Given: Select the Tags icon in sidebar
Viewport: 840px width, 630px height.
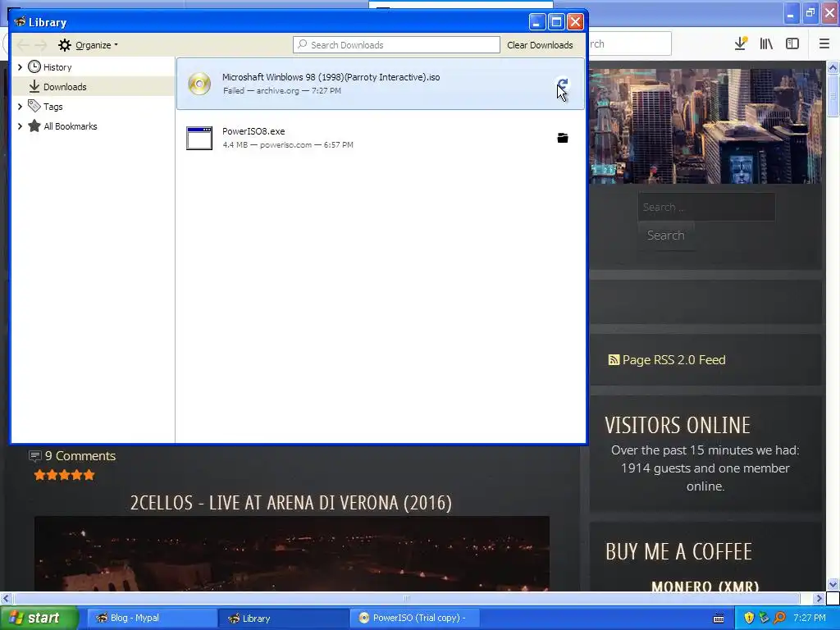Looking at the screenshot, I should [x=34, y=106].
